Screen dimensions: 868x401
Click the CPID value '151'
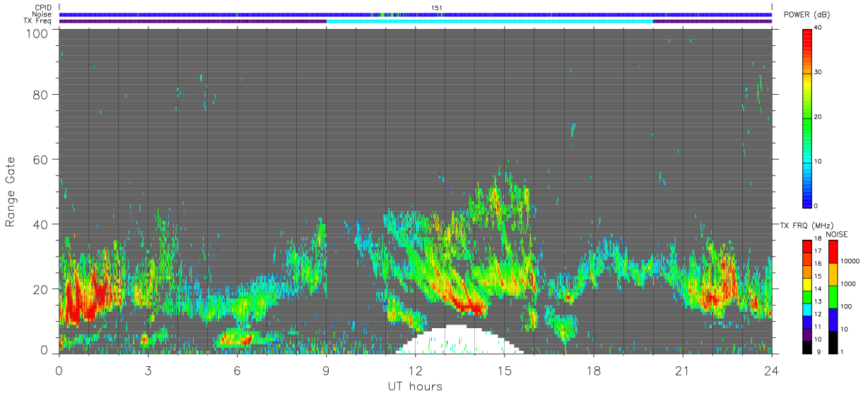tap(437, 8)
